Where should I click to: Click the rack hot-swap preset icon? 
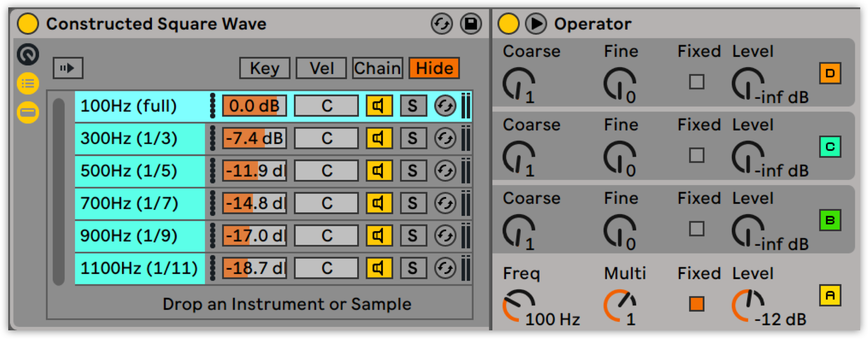(x=442, y=23)
